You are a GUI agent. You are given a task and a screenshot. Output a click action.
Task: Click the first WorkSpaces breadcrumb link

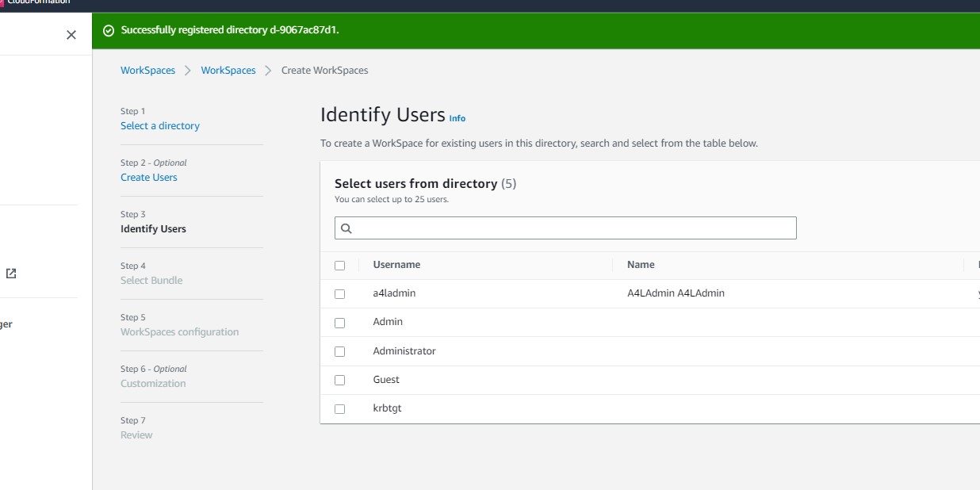point(147,70)
